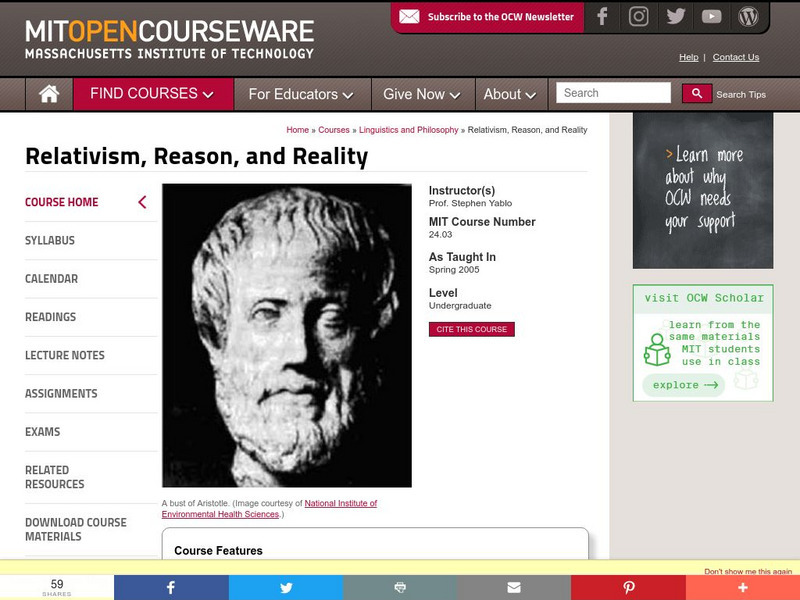The image size is (800, 600).
Task: Print the page via the printer icon
Action: pos(400,587)
